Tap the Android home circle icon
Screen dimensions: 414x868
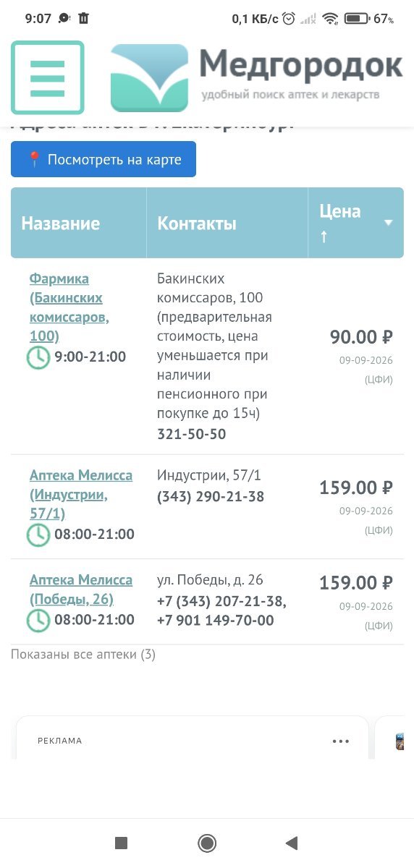coord(207,843)
